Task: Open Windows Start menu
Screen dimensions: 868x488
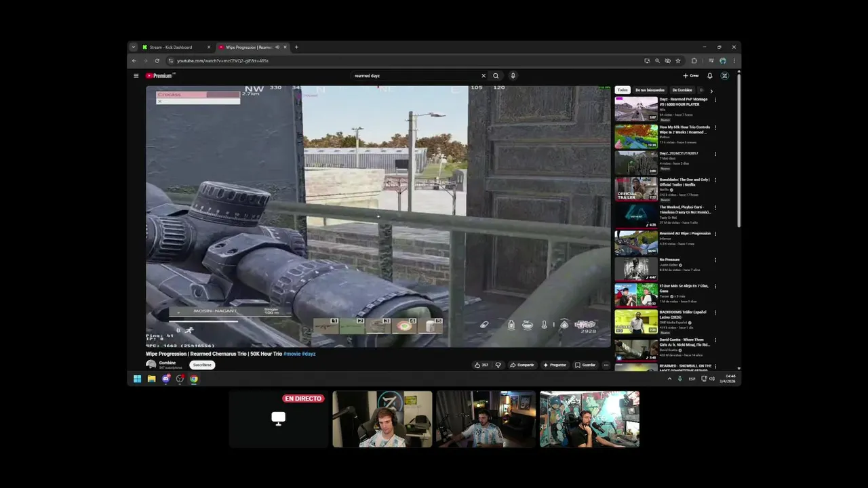Action: pos(137,379)
